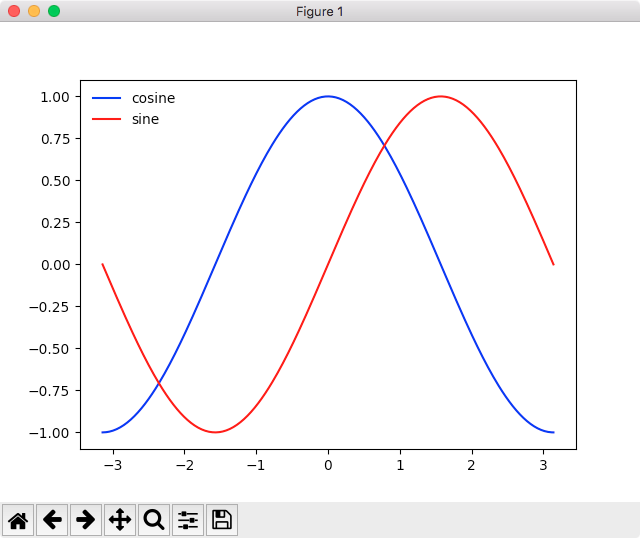Viewport: 640px width, 538px height.
Task: Click y-axis tick label 0.50
Action: point(55,181)
